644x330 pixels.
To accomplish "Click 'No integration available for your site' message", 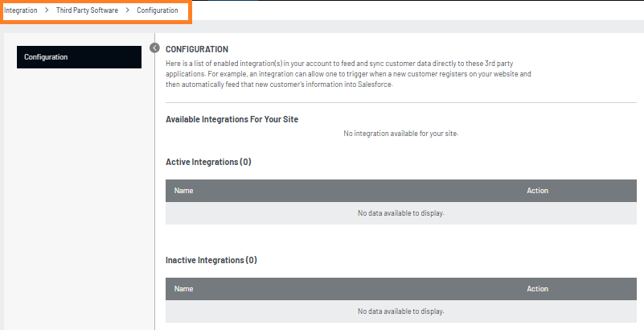I will [400, 134].
